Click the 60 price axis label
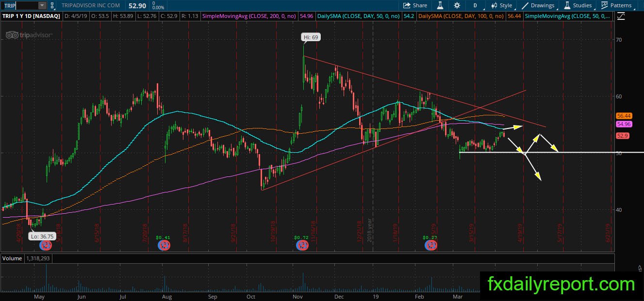Image resolution: width=644 pixels, height=301 pixels. coord(620,96)
